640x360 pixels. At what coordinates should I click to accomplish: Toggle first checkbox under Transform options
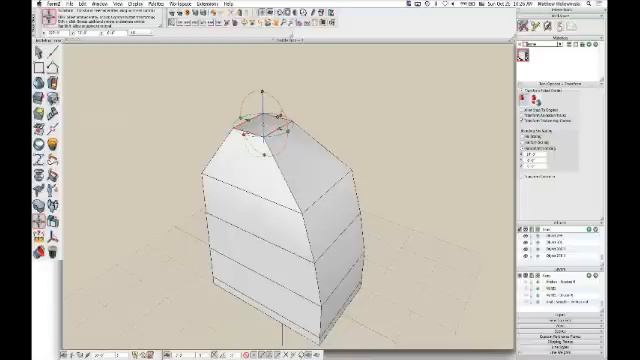(522, 110)
